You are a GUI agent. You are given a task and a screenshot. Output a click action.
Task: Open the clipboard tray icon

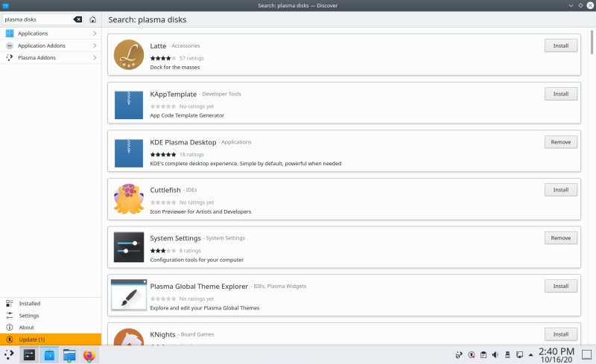point(483,355)
